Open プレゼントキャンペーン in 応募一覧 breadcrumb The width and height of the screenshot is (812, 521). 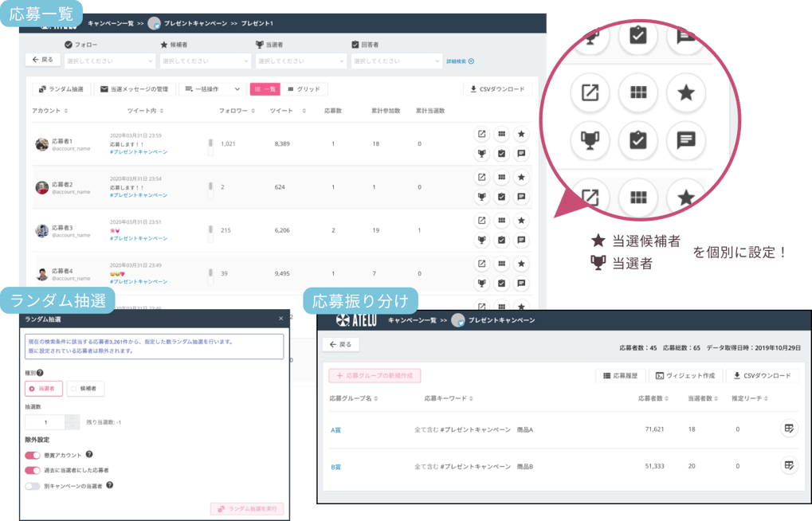tap(195, 23)
